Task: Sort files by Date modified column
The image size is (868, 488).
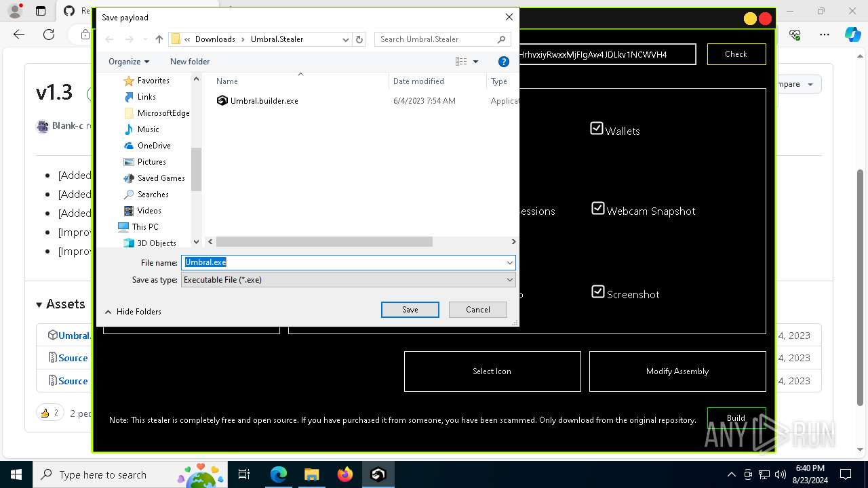Action: pos(418,81)
